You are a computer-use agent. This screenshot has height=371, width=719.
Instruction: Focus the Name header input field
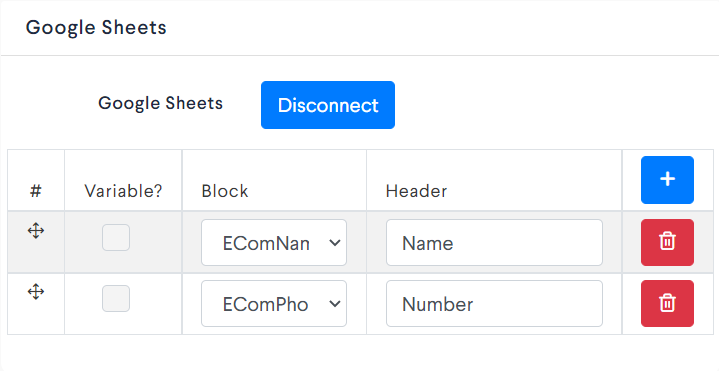click(x=494, y=242)
